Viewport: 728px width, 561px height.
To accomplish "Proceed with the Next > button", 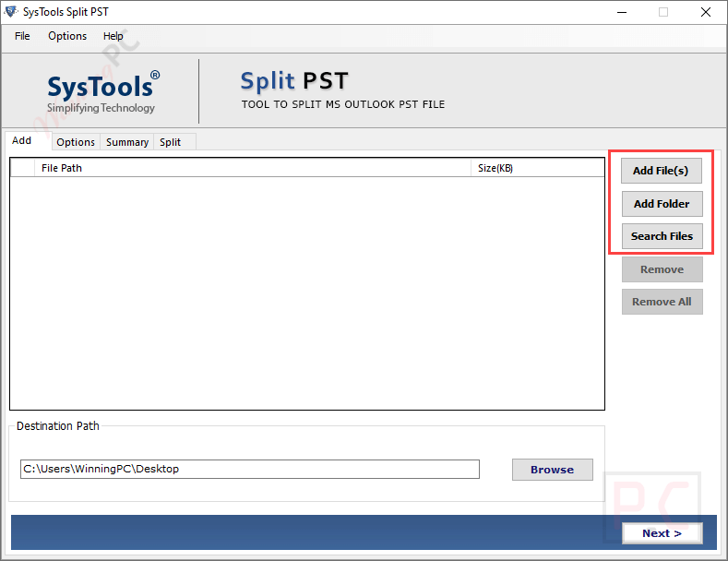I will tap(662, 533).
